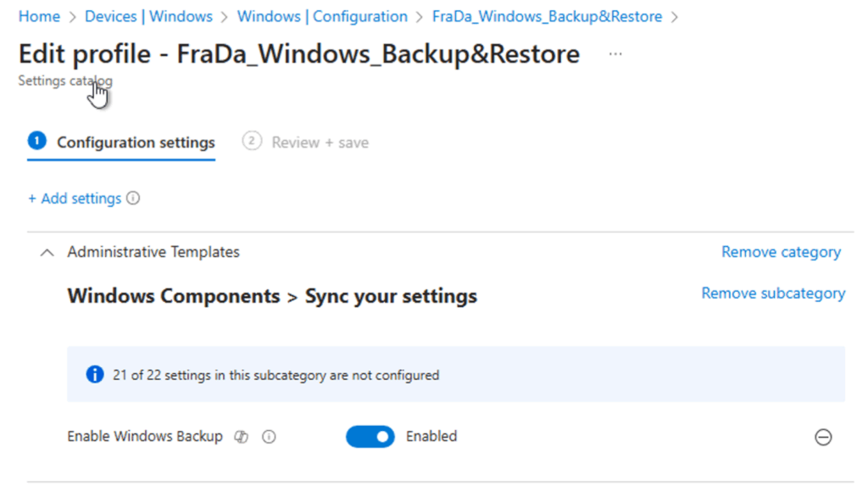Click the step 2 circle icon
Screen dimensions: 868x503
pyautogui.click(x=252, y=141)
